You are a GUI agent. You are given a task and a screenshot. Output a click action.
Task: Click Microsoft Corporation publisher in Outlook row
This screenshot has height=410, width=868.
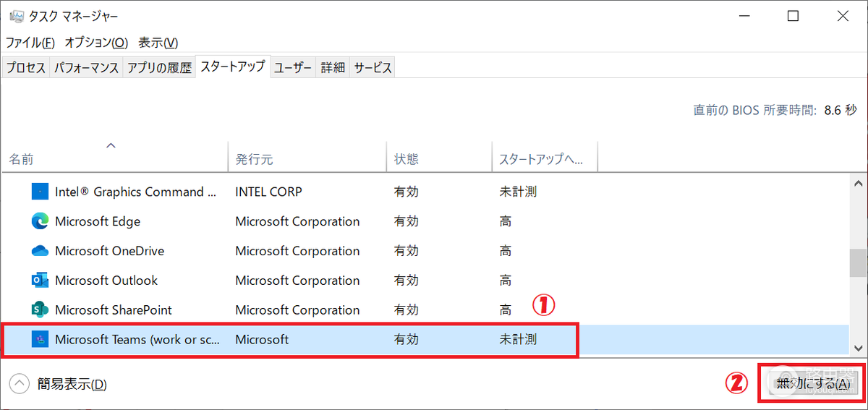297,281
